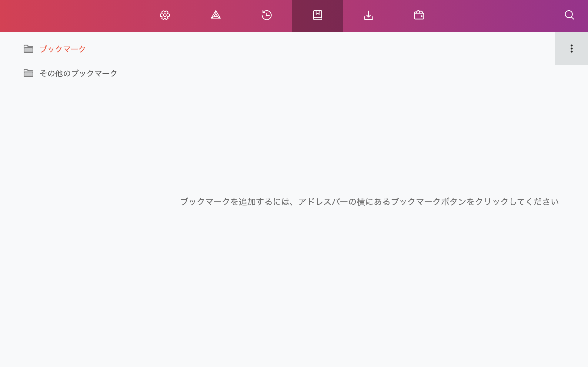The height and width of the screenshot is (367, 588).
Task: Click folder icon beside ブックマーク
Action: click(28, 49)
